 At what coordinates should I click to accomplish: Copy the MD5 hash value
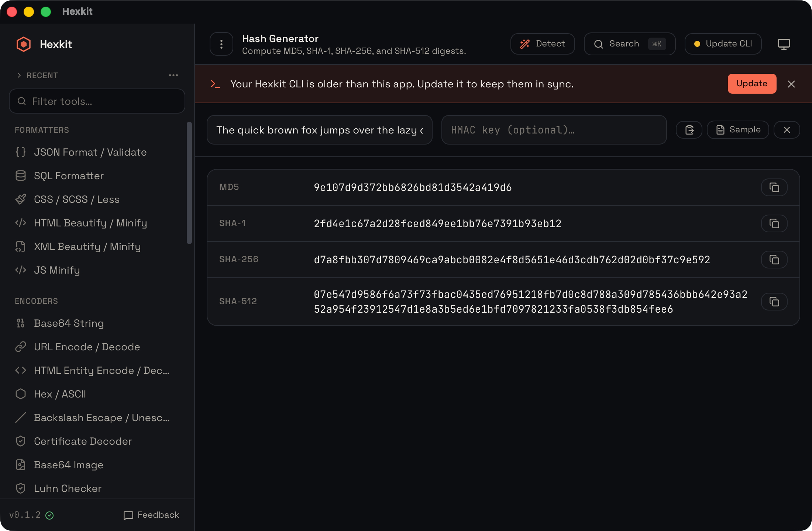pos(774,187)
